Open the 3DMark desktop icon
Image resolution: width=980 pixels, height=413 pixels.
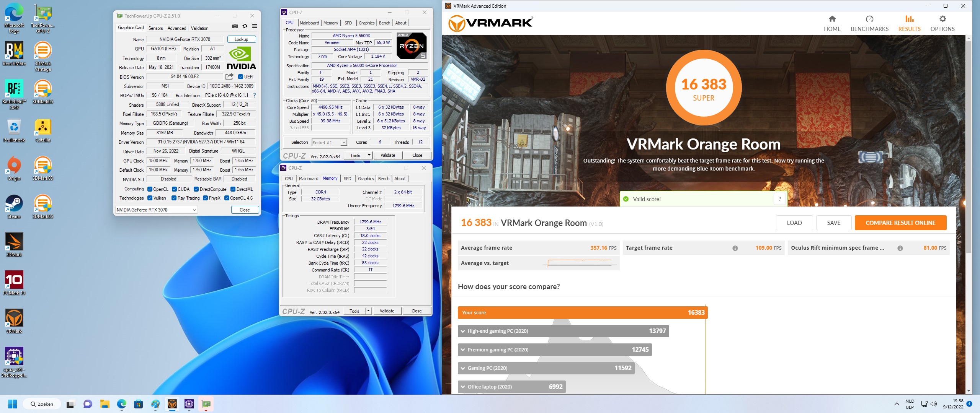14,245
